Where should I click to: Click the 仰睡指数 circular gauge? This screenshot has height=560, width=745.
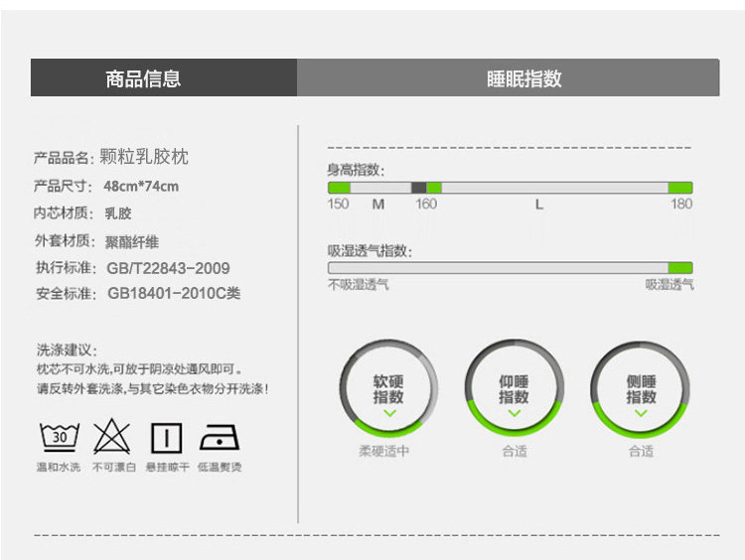515,388
